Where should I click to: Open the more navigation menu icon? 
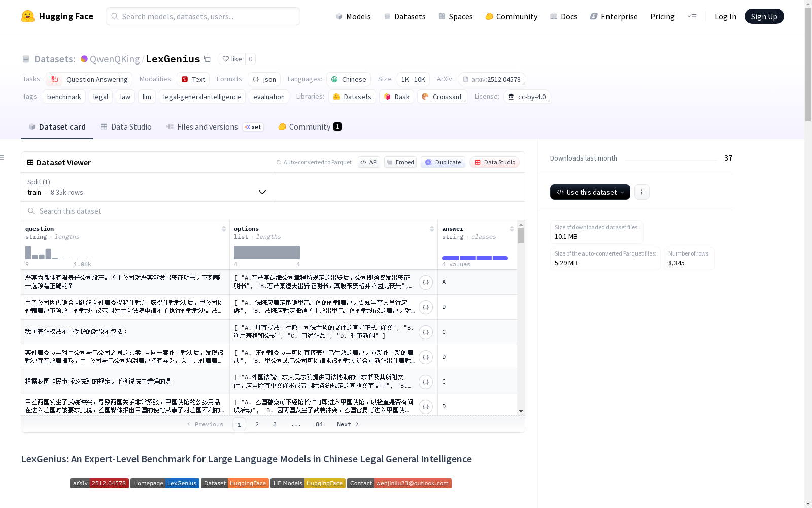(692, 16)
